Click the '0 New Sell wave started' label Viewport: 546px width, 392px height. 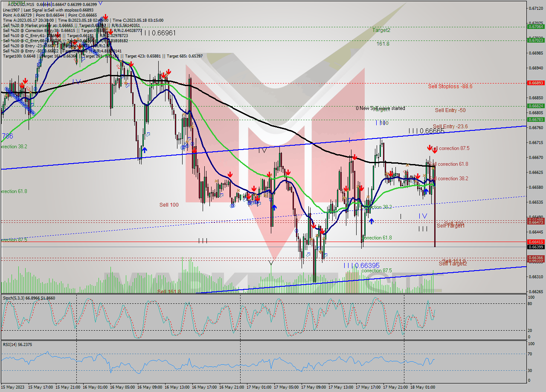coord(380,108)
